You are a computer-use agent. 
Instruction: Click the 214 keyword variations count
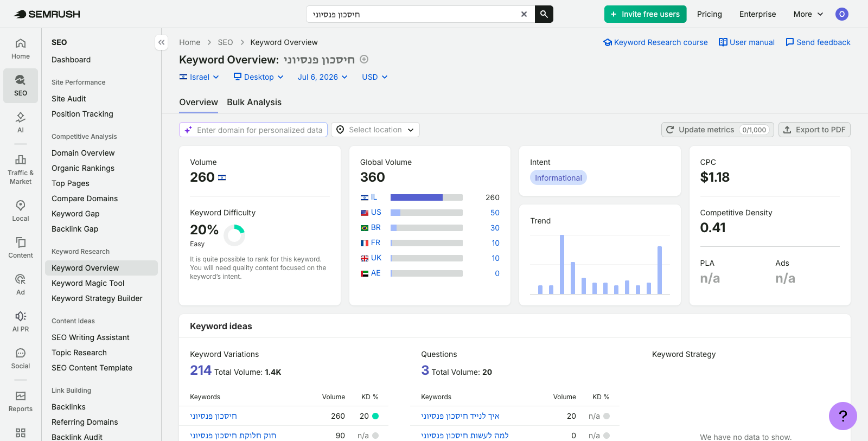click(x=200, y=370)
